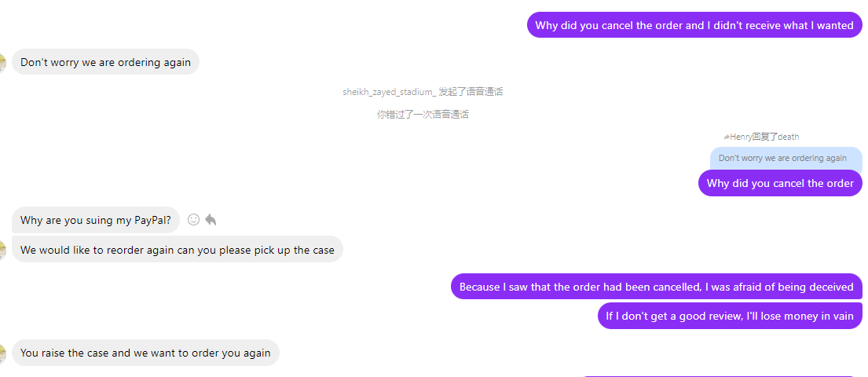Open sender avatar beside "Don't worry" message
This screenshot has width=868, height=377.
click(x=2, y=63)
